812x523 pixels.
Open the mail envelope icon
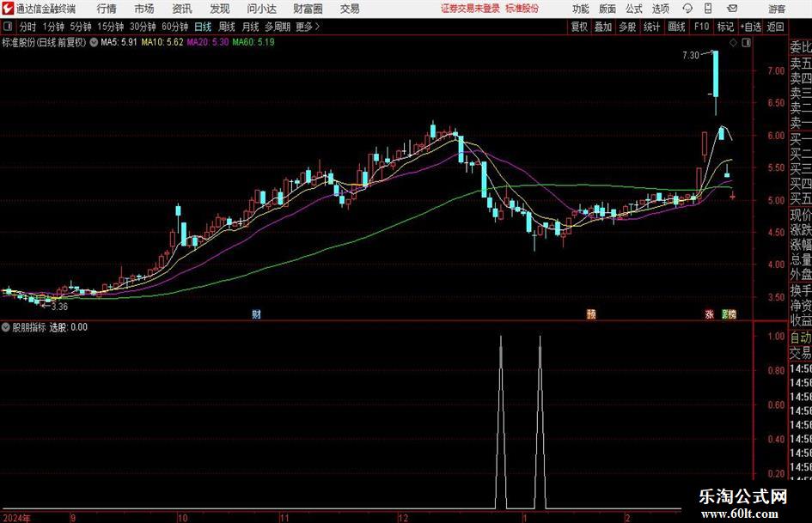click(x=732, y=9)
